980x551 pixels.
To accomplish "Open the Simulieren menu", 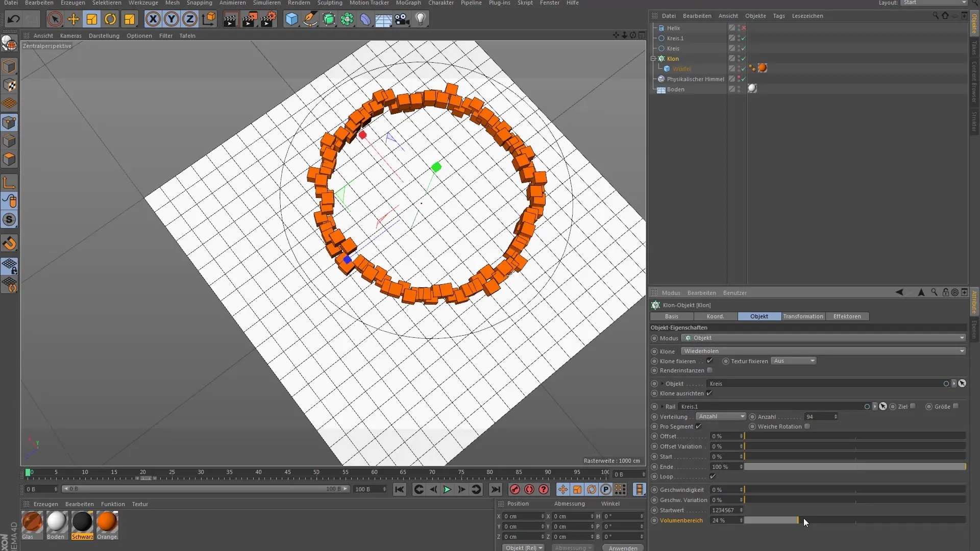I will pyautogui.click(x=267, y=3).
